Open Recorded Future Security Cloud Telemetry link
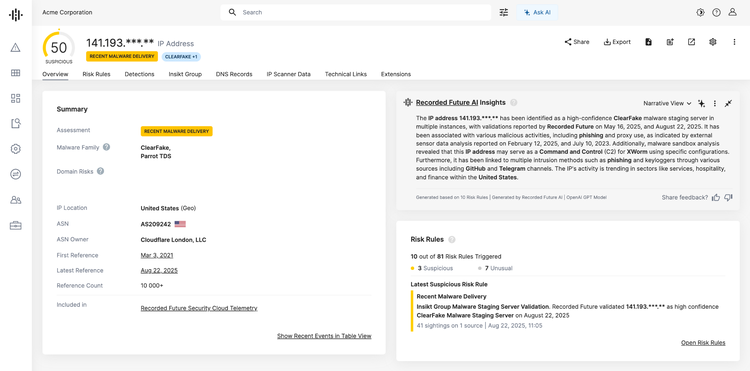The width and height of the screenshot is (750, 371). tap(199, 308)
